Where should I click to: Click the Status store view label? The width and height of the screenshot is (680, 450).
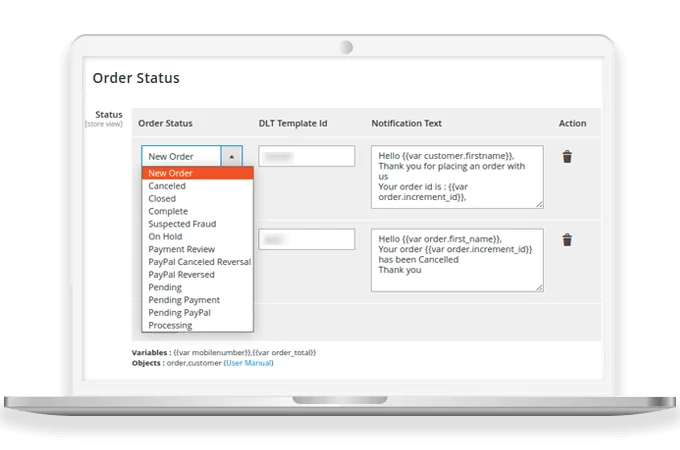[x=105, y=119]
